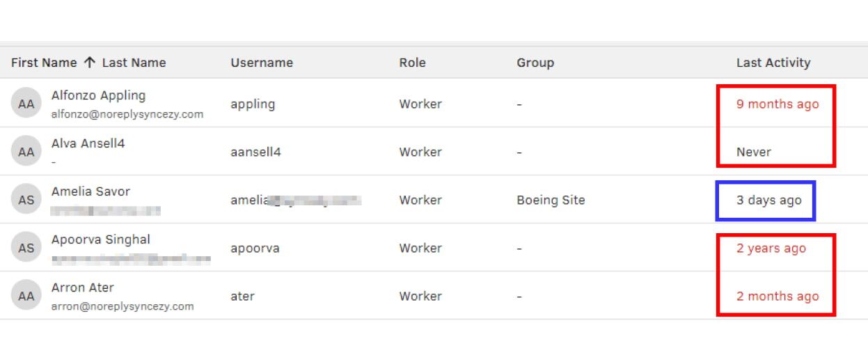Click the email alfonzo@noreplysyncezy.com
The width and height of the screenshot is (868, 364).
point(127,114)
